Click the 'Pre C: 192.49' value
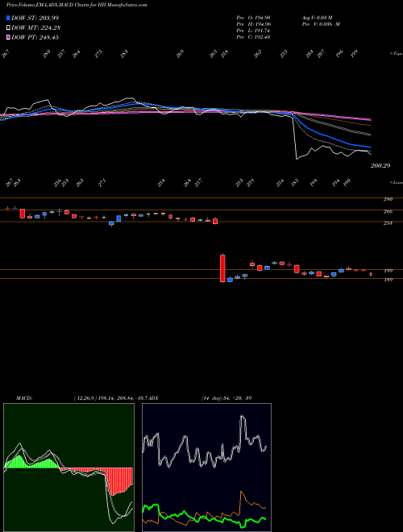The image size is (403, 532). (253, 37)
